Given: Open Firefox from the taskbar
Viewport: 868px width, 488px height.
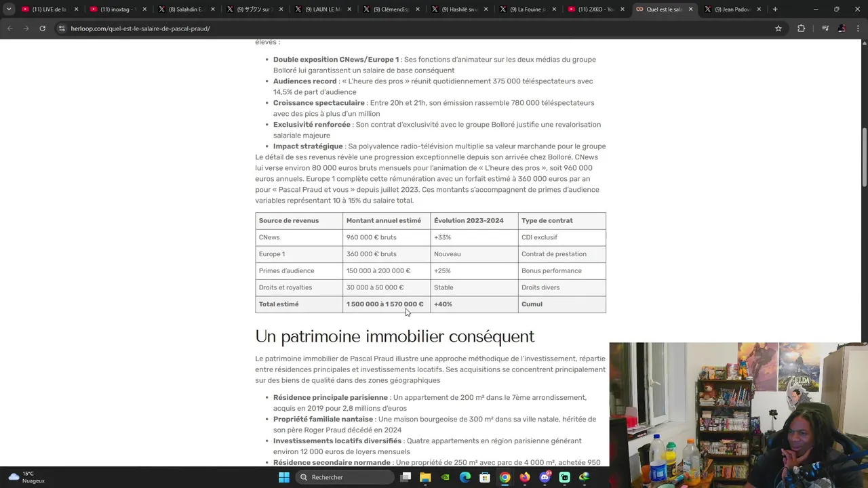Looking at the screenshot, I should (x=525, y=477).
